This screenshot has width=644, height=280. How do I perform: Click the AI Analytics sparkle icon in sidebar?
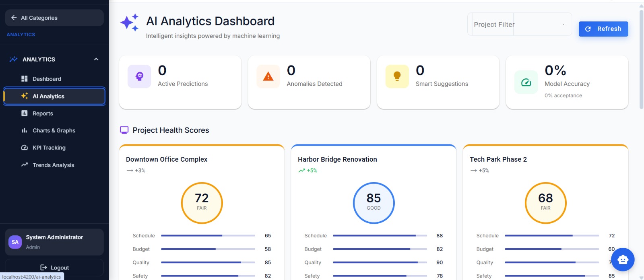point(25,96)
